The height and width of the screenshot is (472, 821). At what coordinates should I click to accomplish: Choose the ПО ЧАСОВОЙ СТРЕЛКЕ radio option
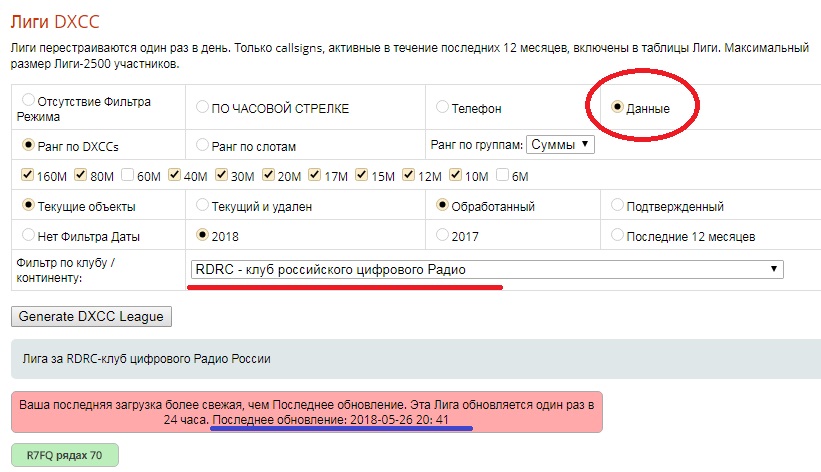(203, 107)
